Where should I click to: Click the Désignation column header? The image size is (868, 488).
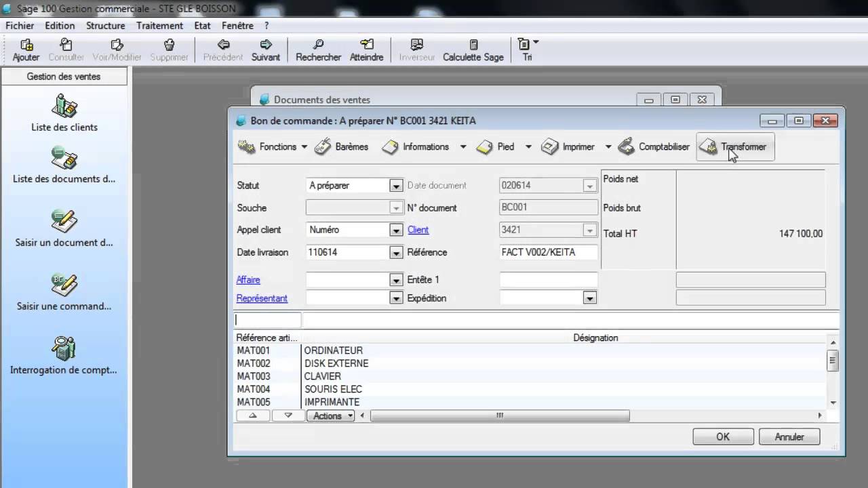tap(595, 338)
